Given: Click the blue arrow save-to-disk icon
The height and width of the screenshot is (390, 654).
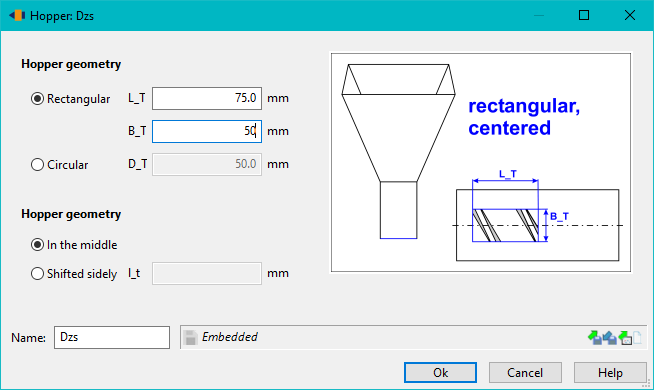Looking at the screenshot, I should tap(610, 337).
